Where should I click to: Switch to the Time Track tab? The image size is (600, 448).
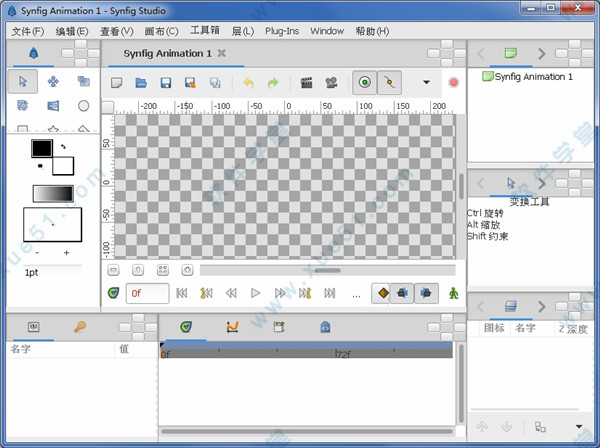(x=186, y=327)
